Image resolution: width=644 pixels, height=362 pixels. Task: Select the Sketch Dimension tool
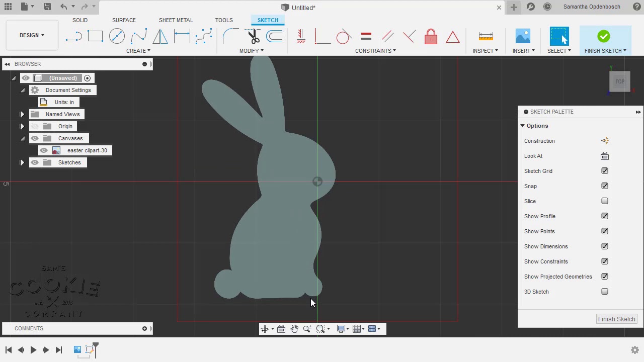point(182,36)
